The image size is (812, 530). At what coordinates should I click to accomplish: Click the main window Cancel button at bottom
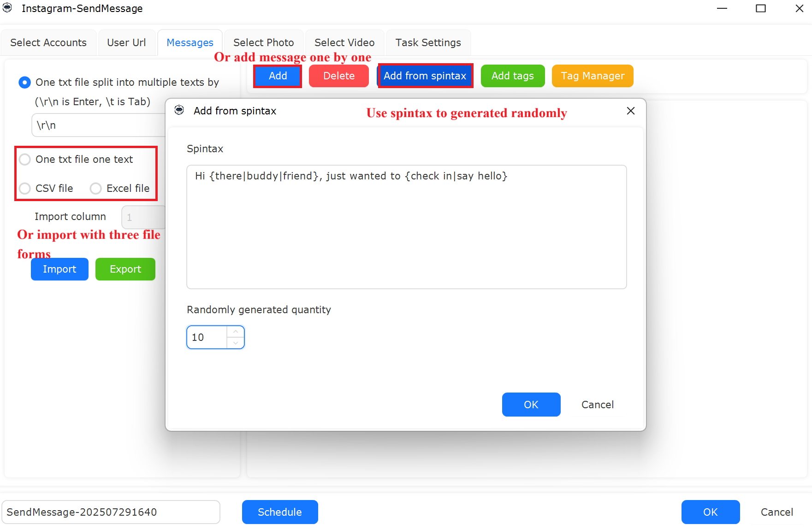777,512
